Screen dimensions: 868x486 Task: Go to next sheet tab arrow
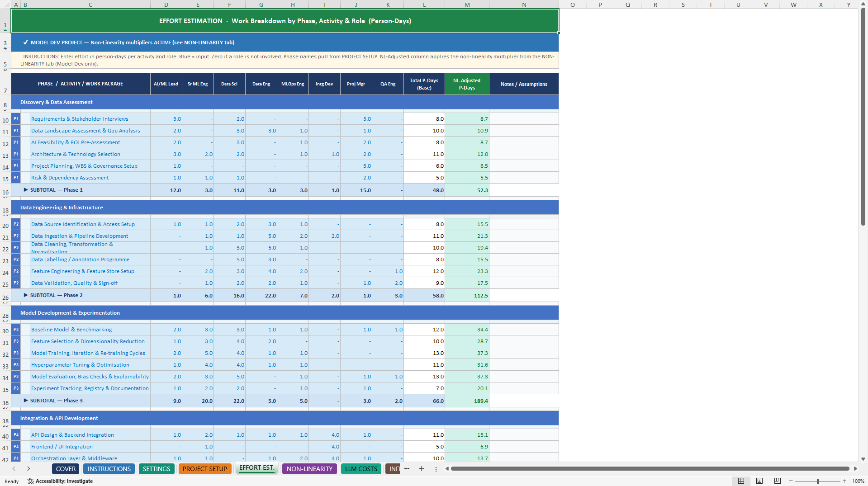(28, 469)
